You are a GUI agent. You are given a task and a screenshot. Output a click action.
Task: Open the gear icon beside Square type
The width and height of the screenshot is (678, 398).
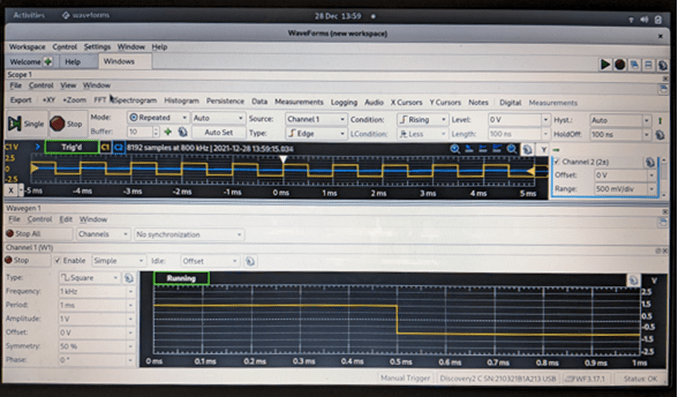[x=128, y=278]
